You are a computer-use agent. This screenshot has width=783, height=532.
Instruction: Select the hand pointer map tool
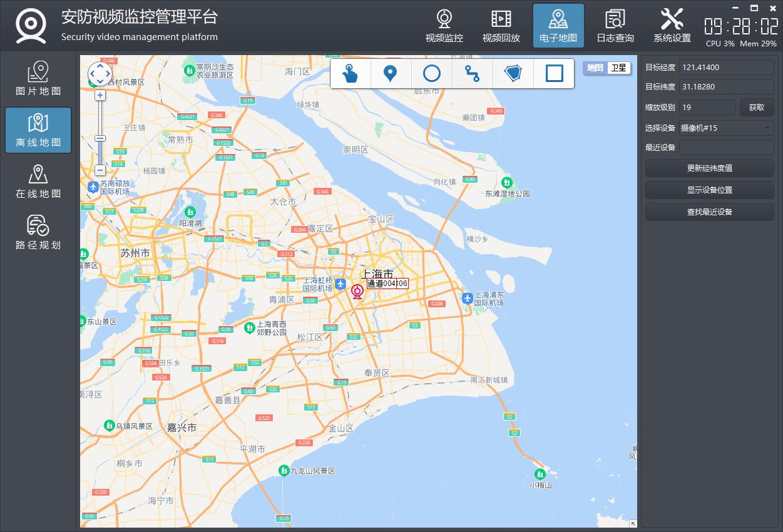pos(351,74)
